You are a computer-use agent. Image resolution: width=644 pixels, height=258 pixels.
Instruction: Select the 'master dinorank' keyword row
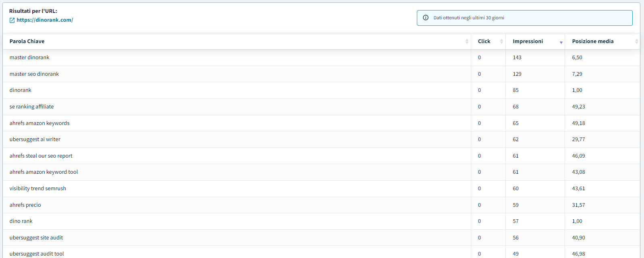[29, 58]
